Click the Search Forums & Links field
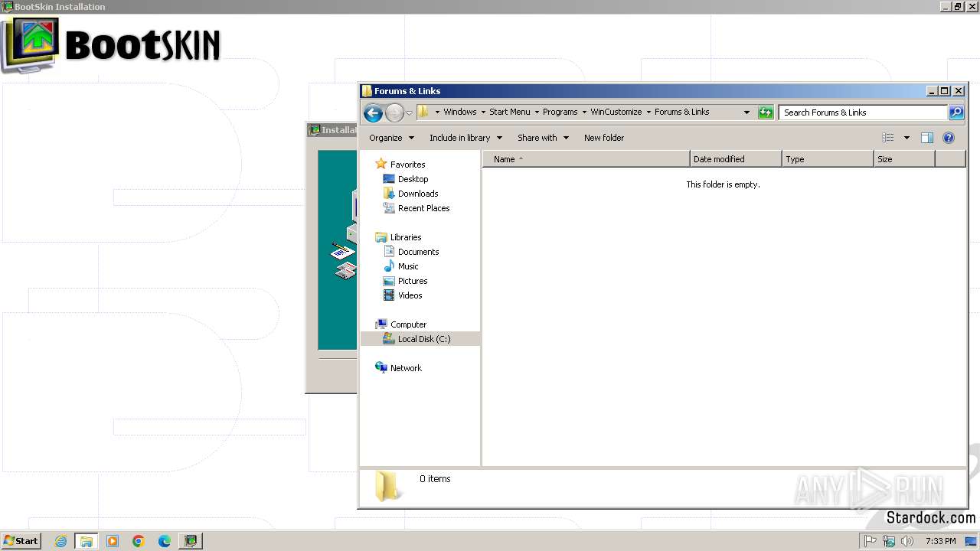The height and width of the screenshot is (551, 980). 863,112
